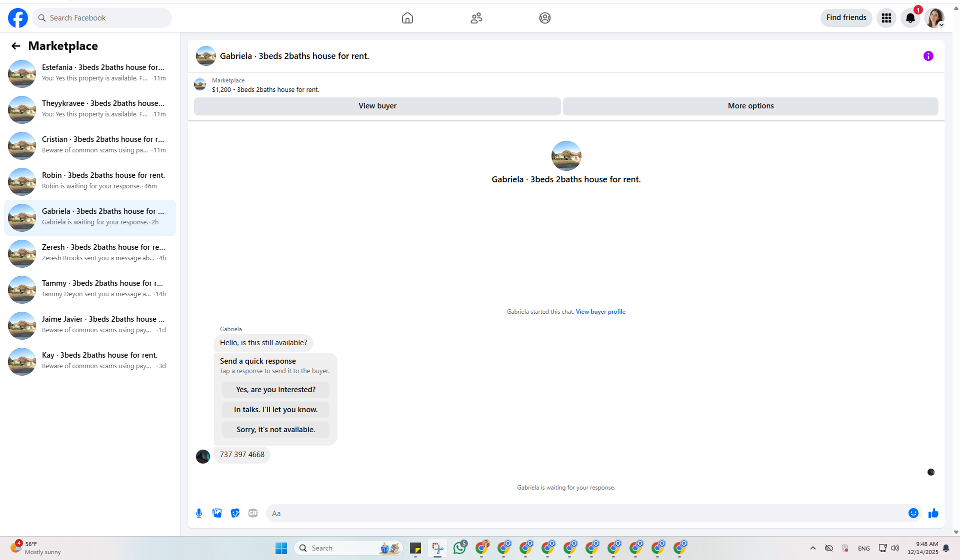Attach a photo using the image icon

[x=217, y=513]
